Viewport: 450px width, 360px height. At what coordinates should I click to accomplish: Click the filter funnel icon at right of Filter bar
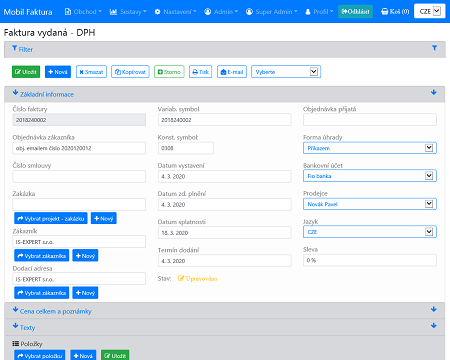click(434, 48)
